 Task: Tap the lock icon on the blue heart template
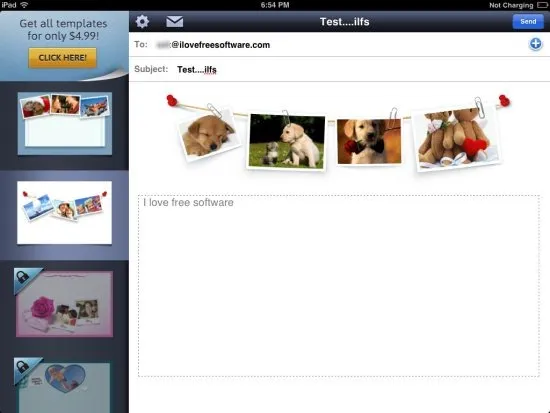coord(22,367)
